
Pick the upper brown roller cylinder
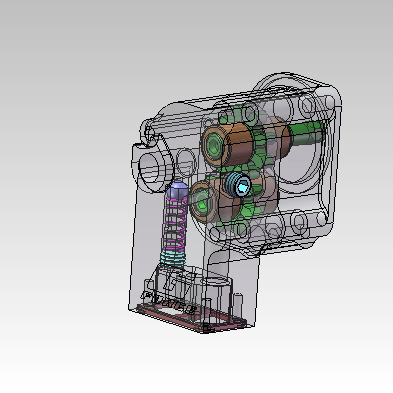coord(228,144)
